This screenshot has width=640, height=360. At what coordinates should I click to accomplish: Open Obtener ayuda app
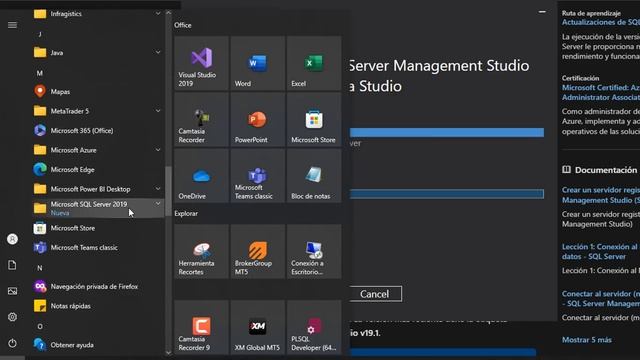[x=98, y=345]
